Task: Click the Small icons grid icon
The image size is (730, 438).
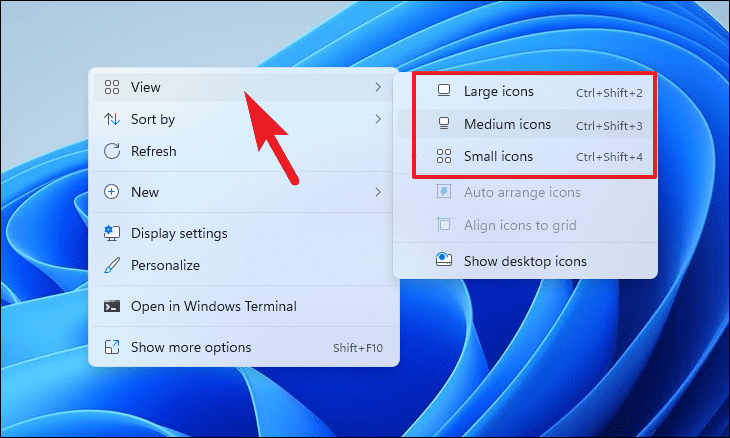Action: coord(444,156)
